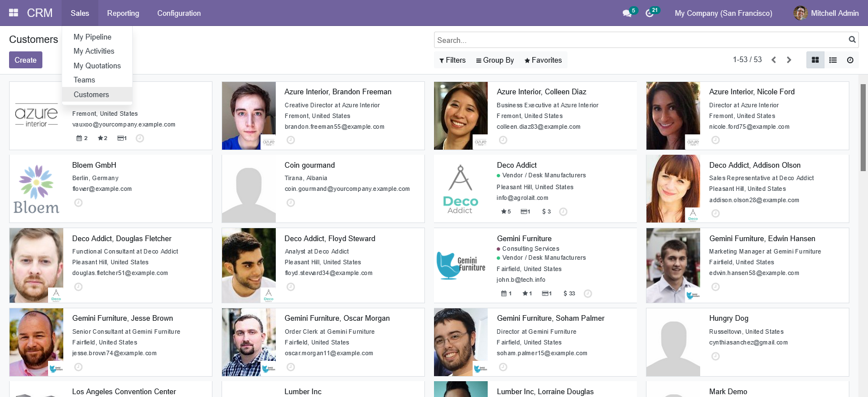Click the search magnifier icon
Image resolution: width=868 pixels, height=397 pixels.
tap(852, 40)
